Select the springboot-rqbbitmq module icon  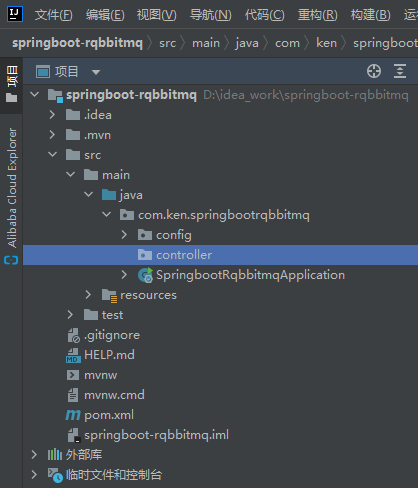[x=55, y=95]
